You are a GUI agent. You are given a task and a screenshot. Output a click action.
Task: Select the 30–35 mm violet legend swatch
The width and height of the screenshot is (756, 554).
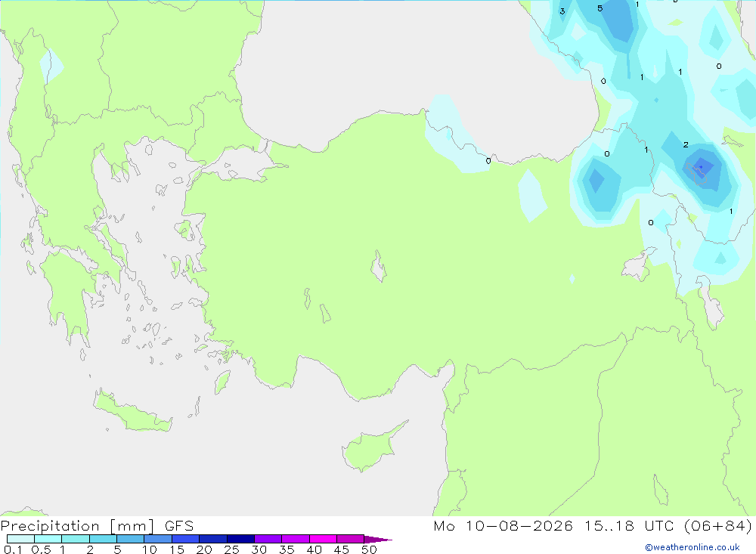point(268,539)
